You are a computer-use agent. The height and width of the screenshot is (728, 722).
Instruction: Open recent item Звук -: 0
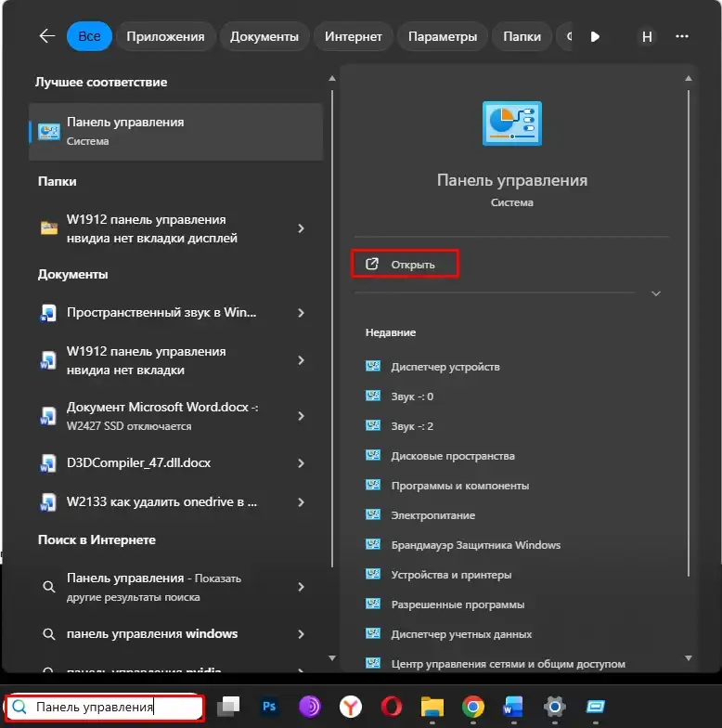412,396
